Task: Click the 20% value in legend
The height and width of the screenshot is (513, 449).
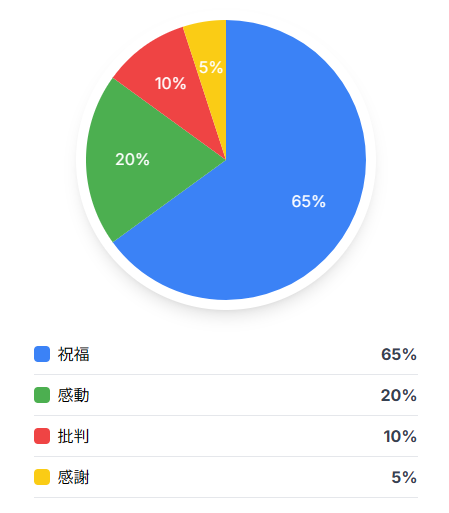Action: tap(399, 395)
